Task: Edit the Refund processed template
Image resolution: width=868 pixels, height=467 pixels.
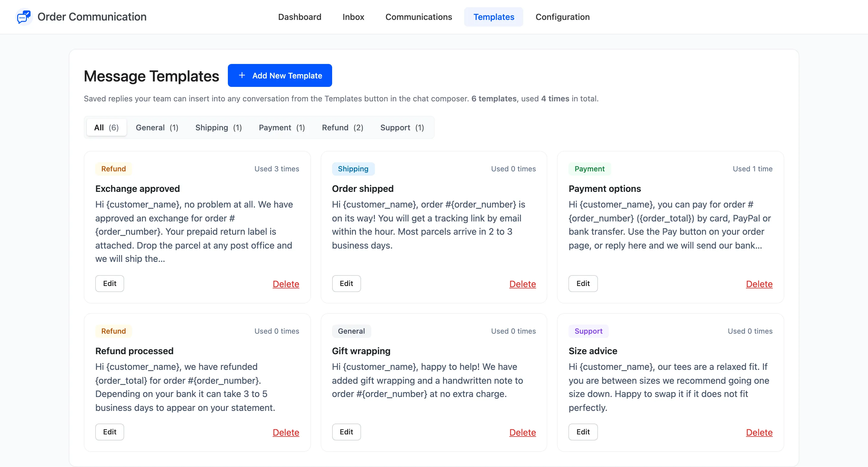Action: 109,432
